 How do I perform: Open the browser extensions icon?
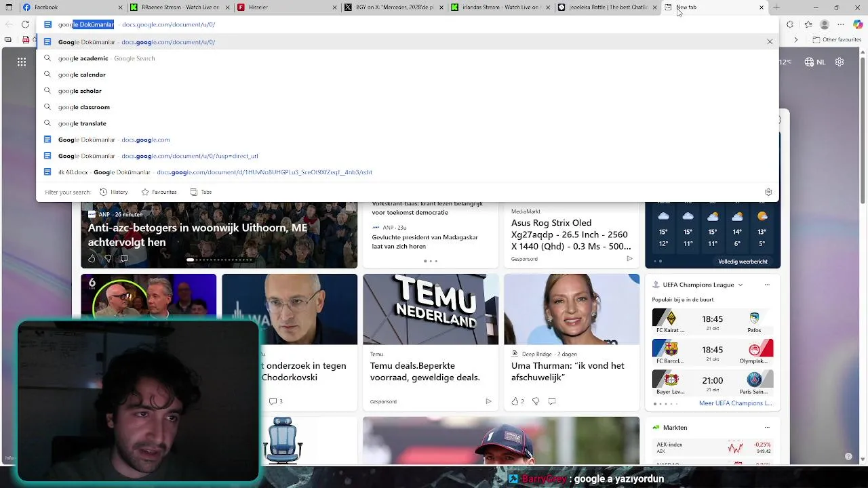point(790,24)
